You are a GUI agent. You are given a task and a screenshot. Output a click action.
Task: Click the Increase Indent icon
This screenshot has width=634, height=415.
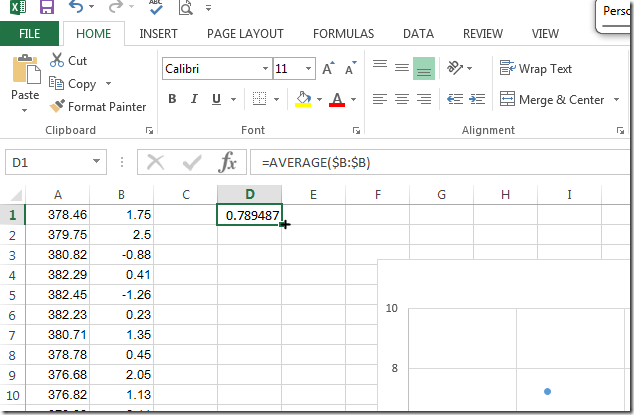478,99
